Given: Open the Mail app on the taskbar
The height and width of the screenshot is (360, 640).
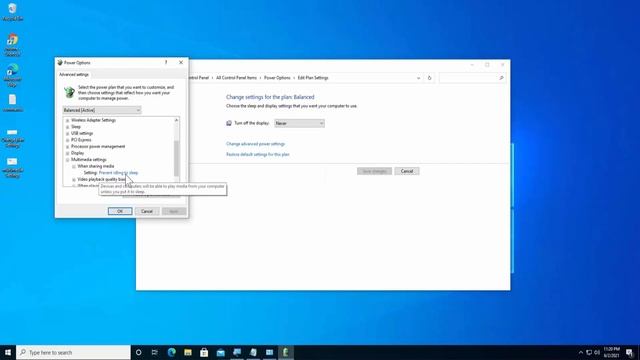Looking at the screenshot, I should tap(220, 352).
